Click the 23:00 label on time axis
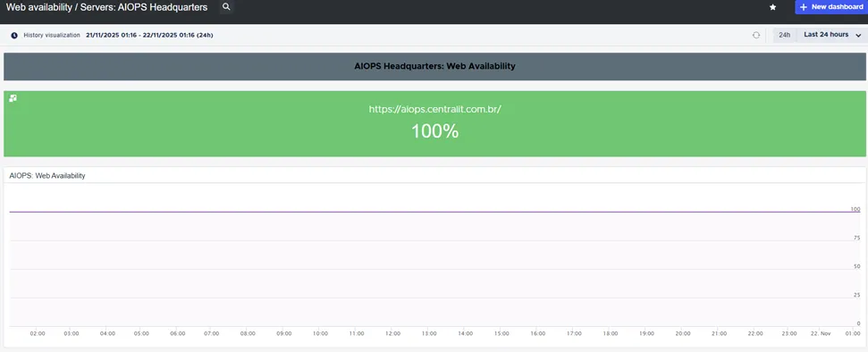868x352 pixels. coord(790,334)
